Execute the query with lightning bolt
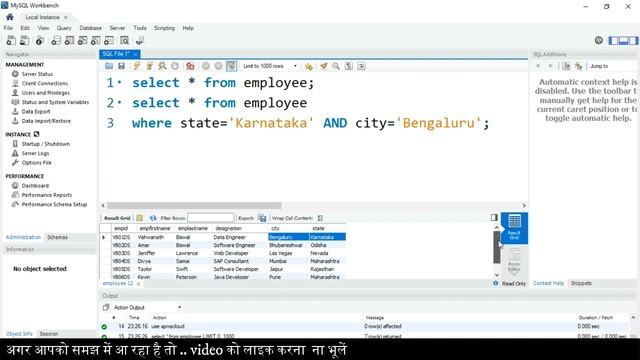This screenshot has height=360, width=640. 137,66
